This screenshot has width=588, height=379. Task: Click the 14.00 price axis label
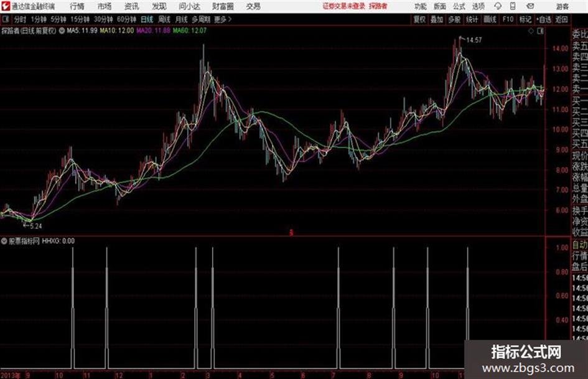pos(560,49)
